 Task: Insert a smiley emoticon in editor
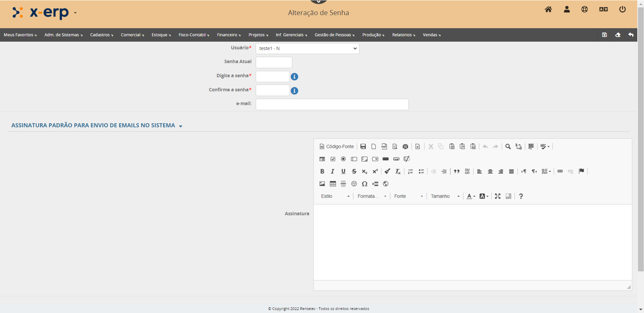click(354, 184)
